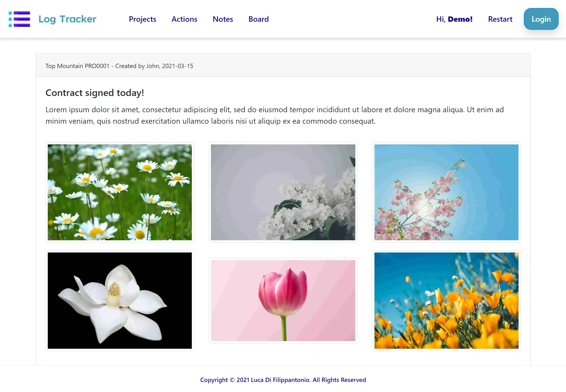The image size is (566, 392).
Task: Open the orange poppies photo
Action: tap(446, 300)
